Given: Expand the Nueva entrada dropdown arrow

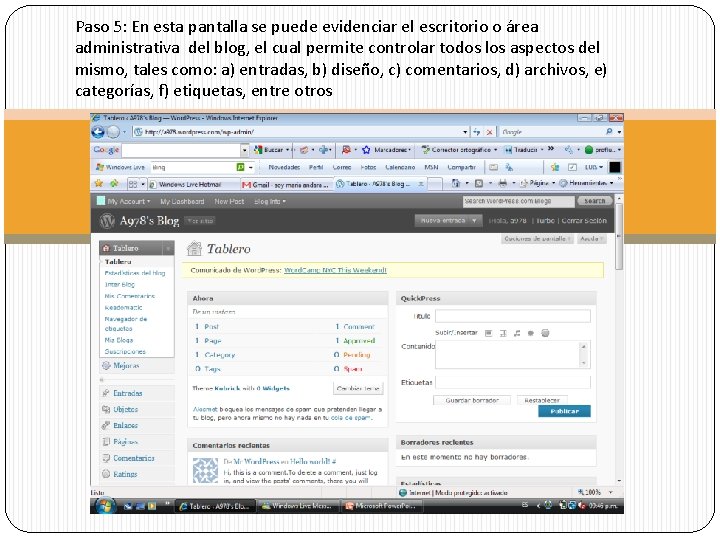Looking at the screenshot, I should tap(474, 221).
